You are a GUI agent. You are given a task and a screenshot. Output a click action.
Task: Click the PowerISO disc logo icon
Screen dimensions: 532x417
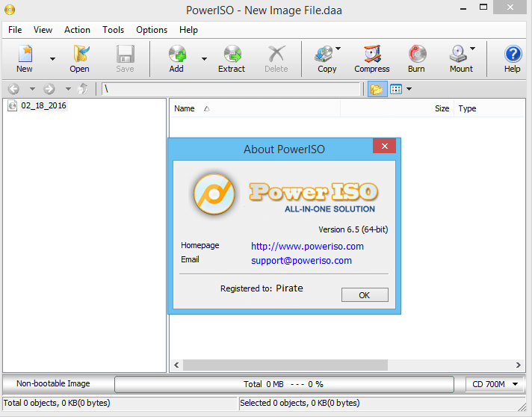pyautogui.click(x=214, y=194)
